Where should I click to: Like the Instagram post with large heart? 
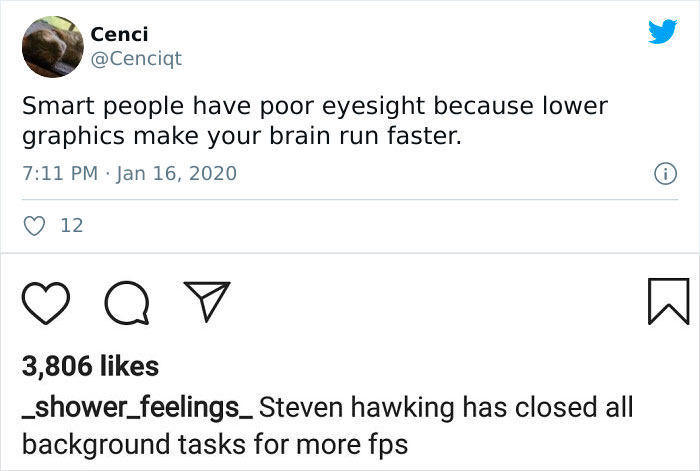[x=44, y=302]
